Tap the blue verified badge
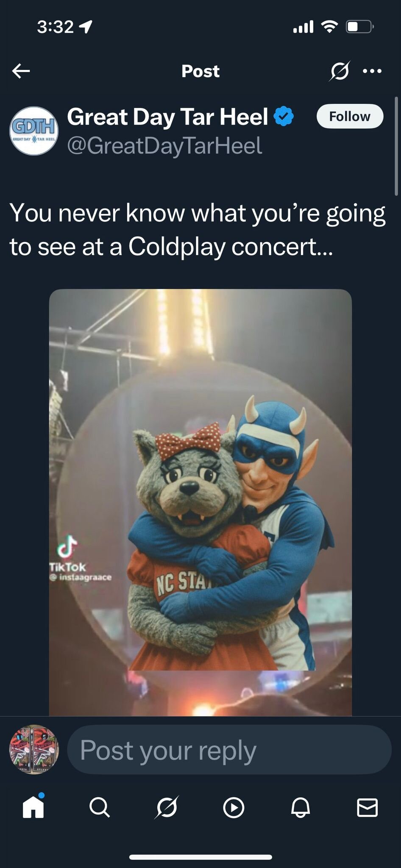 click(284, 117)
